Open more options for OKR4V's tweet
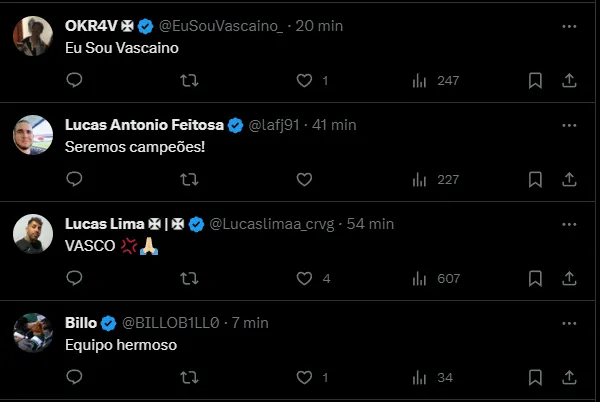600x402 pixels. [568, 26]
